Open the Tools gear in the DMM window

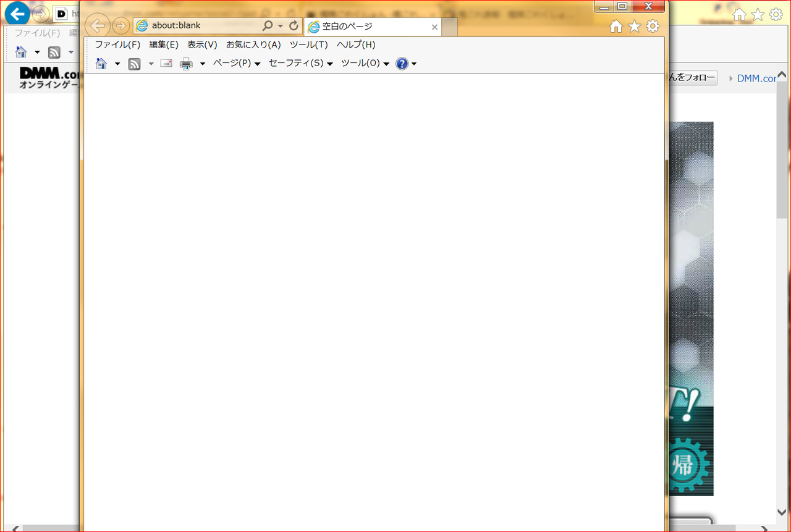tap(776, 15)
